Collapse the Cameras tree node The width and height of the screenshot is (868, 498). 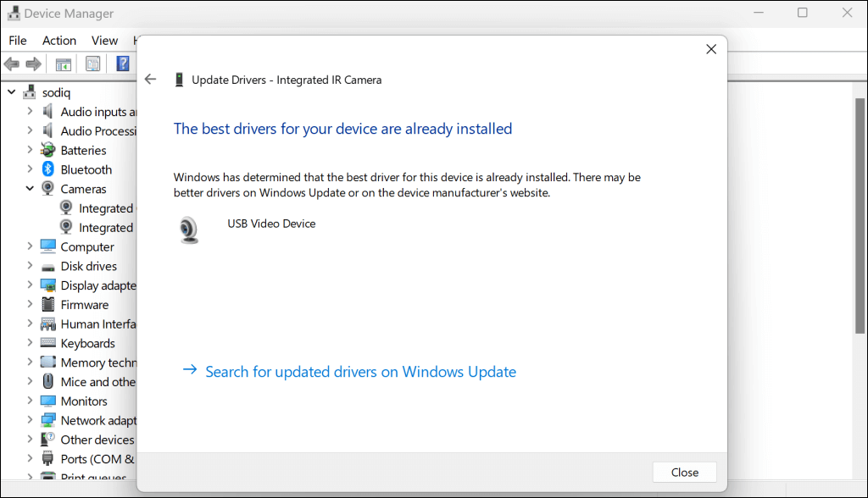[30, 189]
